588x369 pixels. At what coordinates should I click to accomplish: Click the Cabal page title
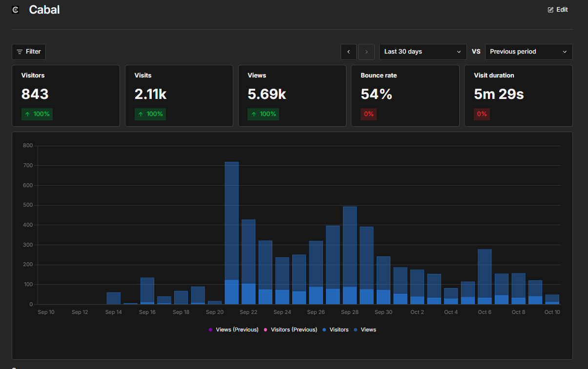(44, 10)
